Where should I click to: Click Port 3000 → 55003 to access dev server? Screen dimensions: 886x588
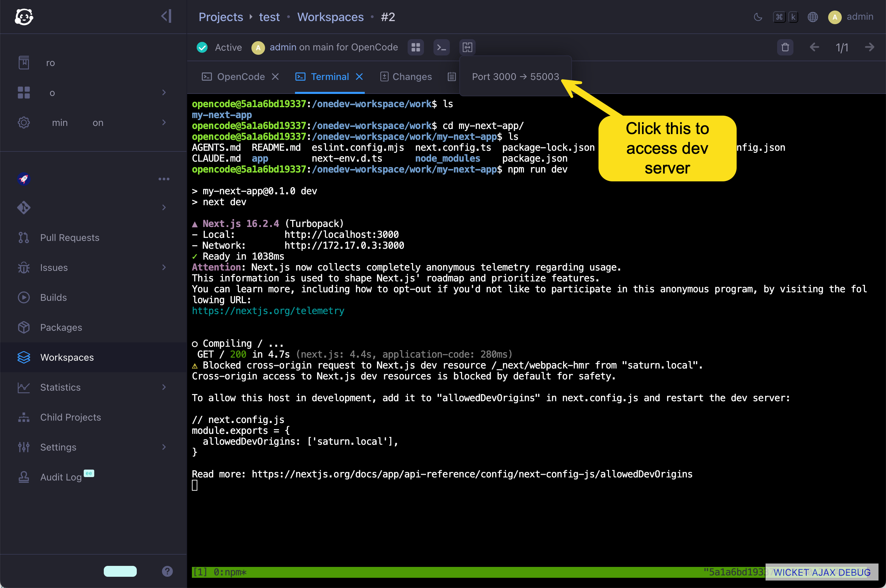[x=515, y=77]
